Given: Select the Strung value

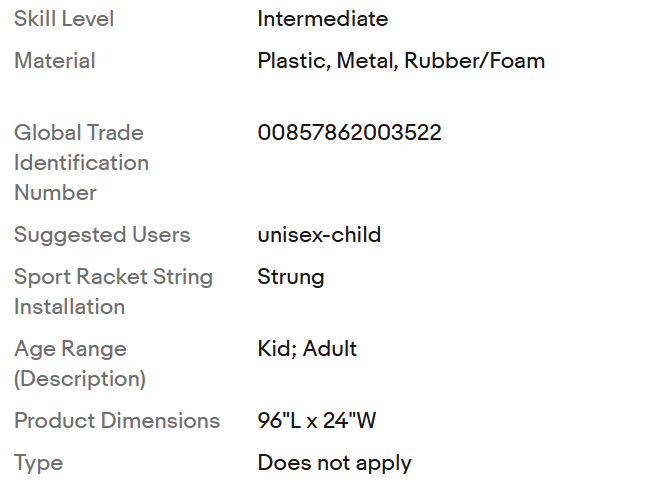Looking at the screenshot, I should click(x=290, y=277).
